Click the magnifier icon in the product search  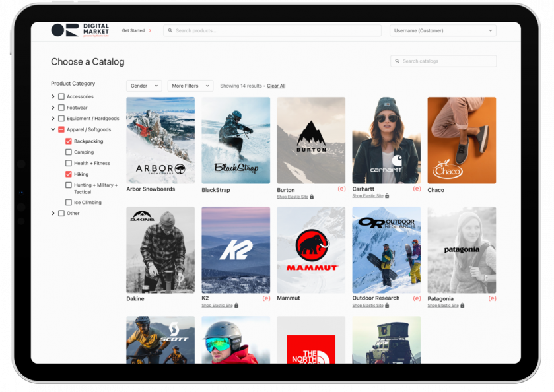tap(170, 31)
